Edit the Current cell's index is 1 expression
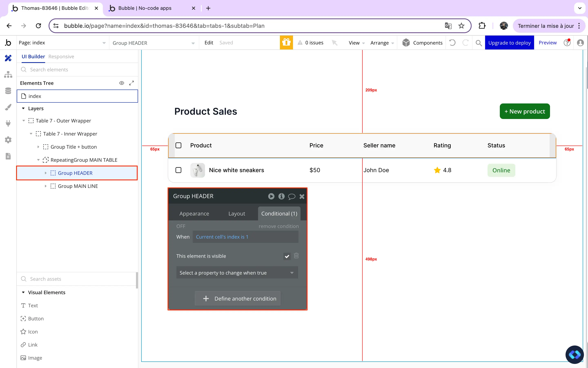 [x=245, y=237]
